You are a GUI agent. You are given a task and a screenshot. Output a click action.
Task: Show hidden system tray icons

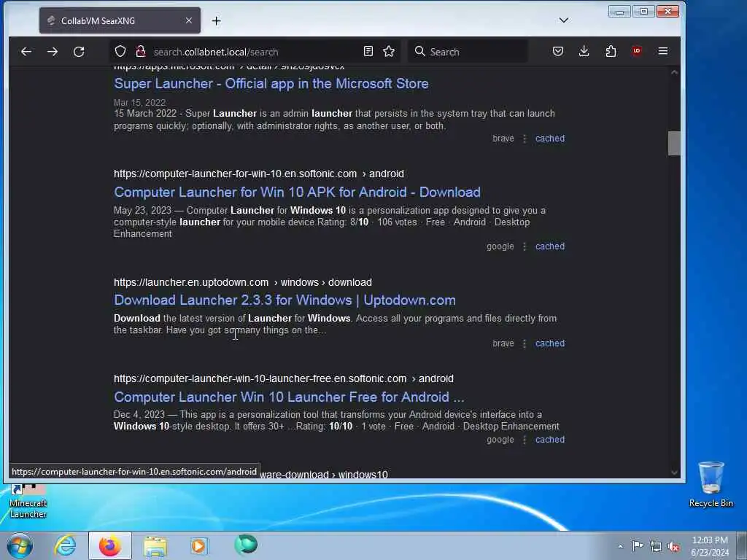pos(620,546)
